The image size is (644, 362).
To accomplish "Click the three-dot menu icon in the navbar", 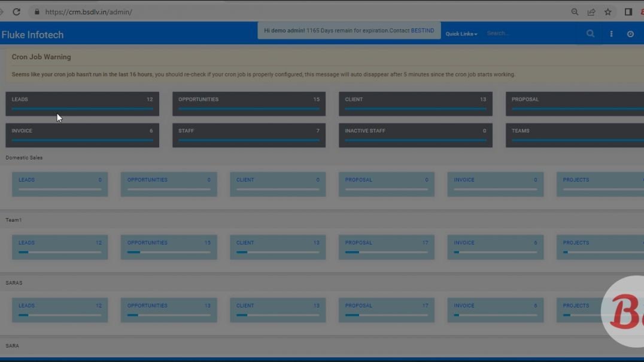I will (611, 34).
